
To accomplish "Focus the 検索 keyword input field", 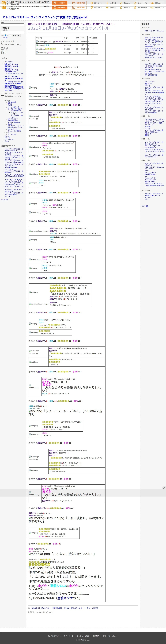I will tap(13, 25).
